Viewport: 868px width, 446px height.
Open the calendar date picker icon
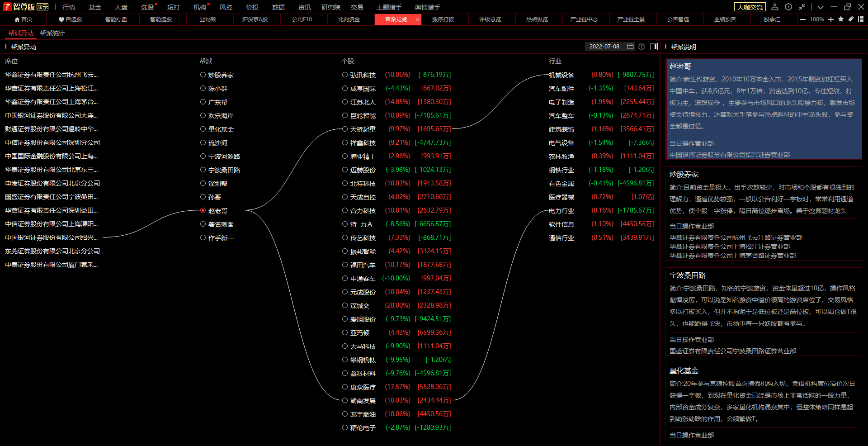point(630,47)
